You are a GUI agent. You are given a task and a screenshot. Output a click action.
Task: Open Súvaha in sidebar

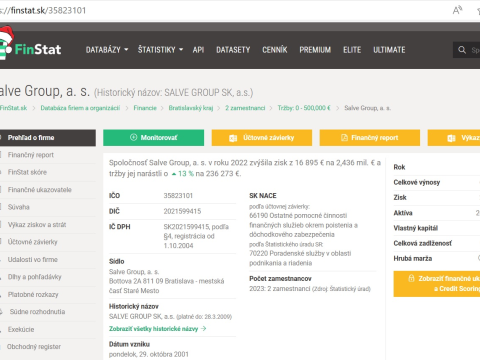pyautogui.click(x=19, y=207)
